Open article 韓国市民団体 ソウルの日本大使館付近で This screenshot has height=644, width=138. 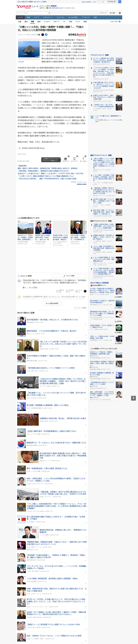click(52, 331)
